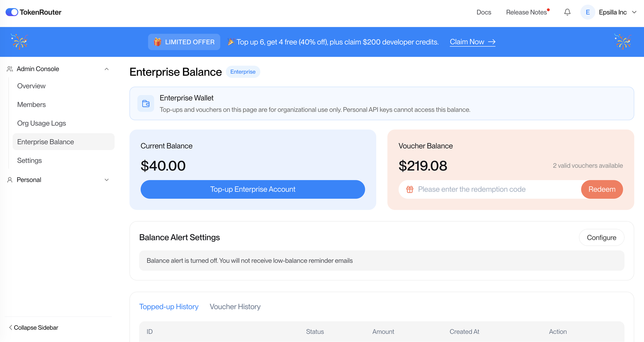
Task: Click '2 valid vouchers available' text
Action: point(588,166)
